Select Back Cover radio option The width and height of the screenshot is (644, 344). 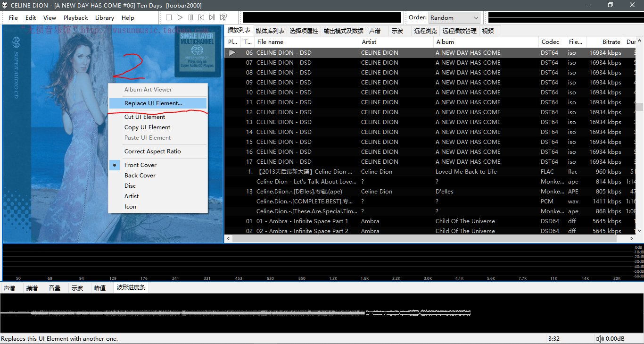point(140,176)
